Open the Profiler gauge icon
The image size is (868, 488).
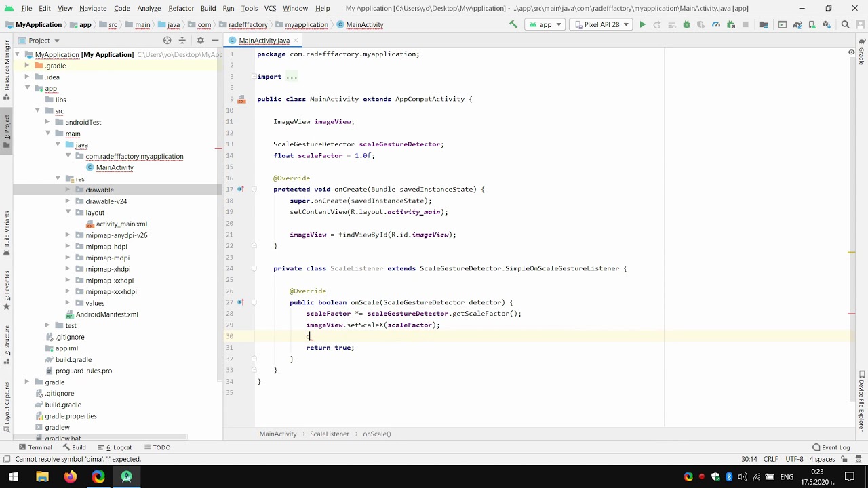point(716,24)
